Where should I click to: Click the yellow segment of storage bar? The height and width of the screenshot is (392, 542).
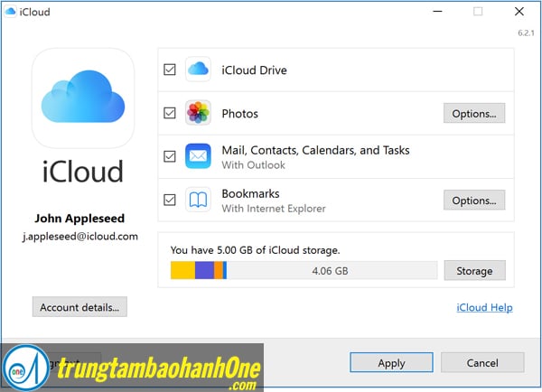(x=182, y=270)
